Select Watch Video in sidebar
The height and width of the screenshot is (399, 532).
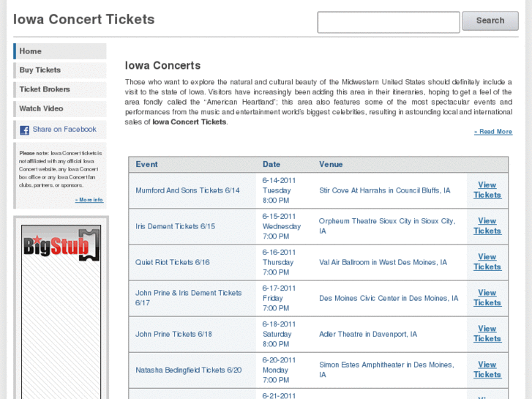click(41, 108)
